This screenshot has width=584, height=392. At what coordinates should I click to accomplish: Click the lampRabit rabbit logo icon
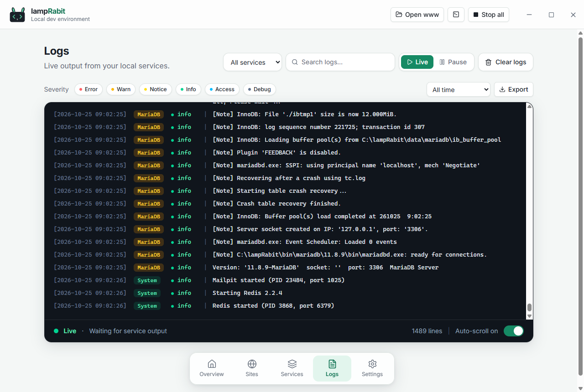[17, 15]
